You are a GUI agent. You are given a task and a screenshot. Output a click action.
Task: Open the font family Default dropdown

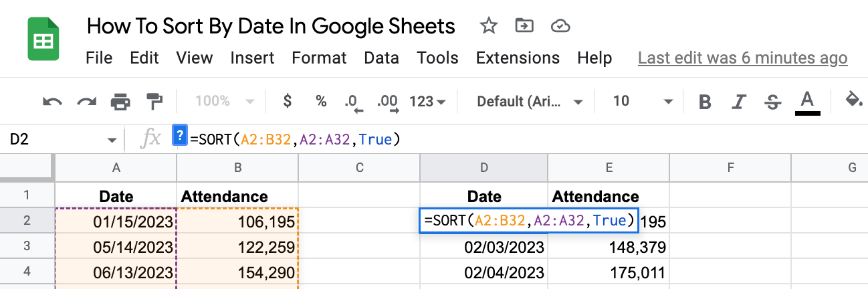530,102
